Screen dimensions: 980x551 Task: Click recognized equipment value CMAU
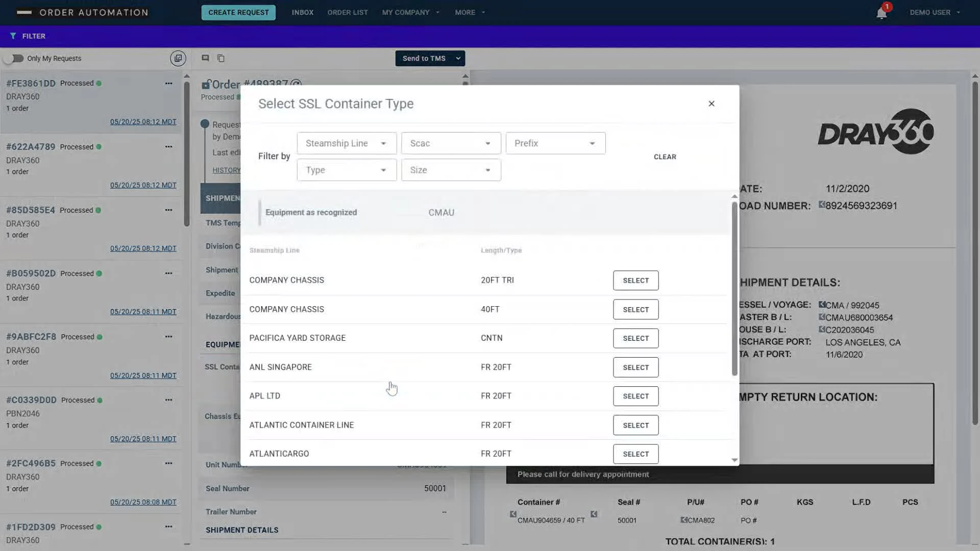442,213
